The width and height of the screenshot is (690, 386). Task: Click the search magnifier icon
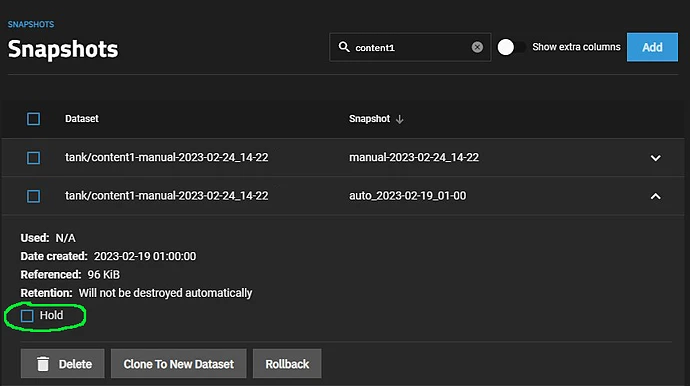[x=344, y=47]
